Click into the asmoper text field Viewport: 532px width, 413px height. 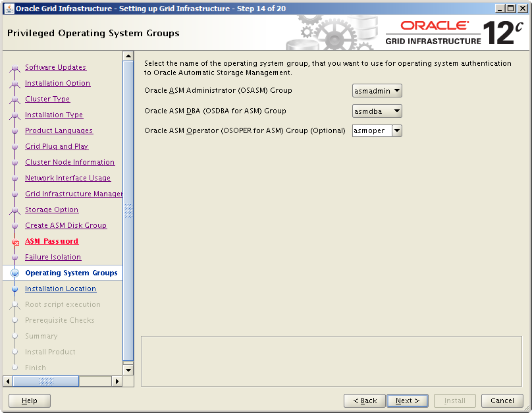pyautogui.click(x=372, y=130)
